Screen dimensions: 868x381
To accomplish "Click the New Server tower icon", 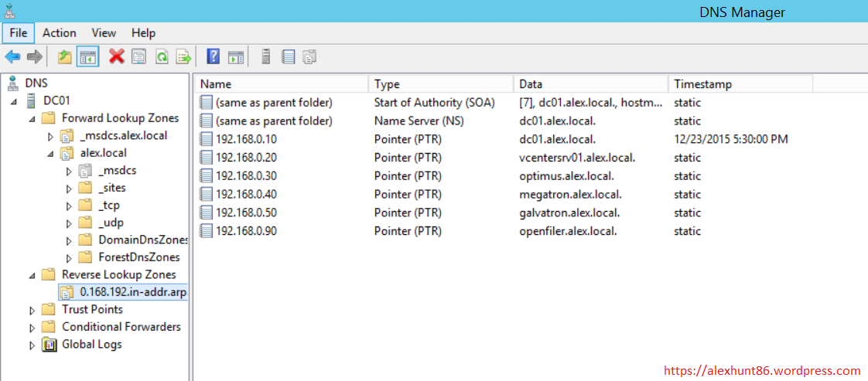I will click(265, 56).
